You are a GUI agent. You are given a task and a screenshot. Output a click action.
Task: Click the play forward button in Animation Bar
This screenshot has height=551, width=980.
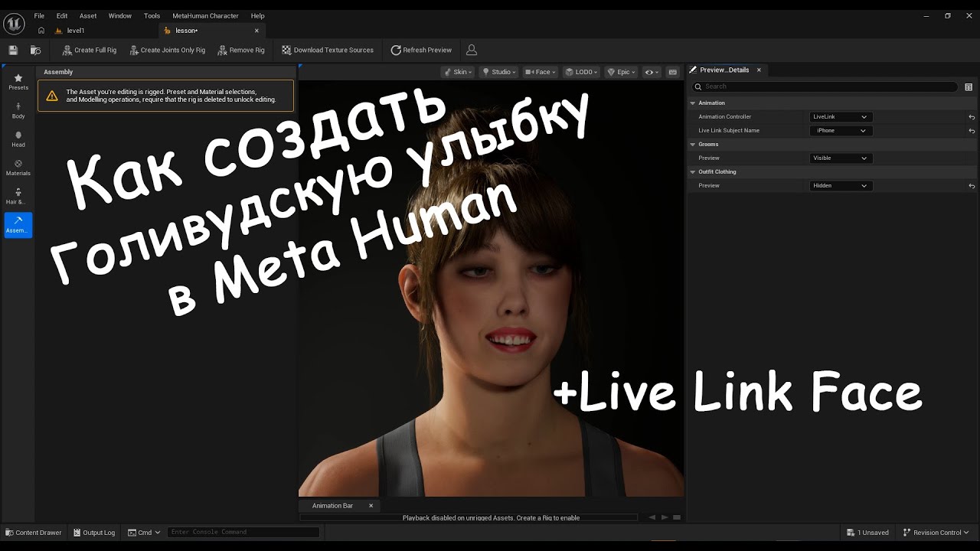coord(665,517)
